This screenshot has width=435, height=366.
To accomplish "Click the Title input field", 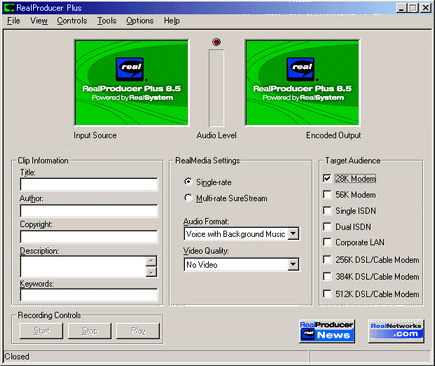I will [x=89, y=184].
